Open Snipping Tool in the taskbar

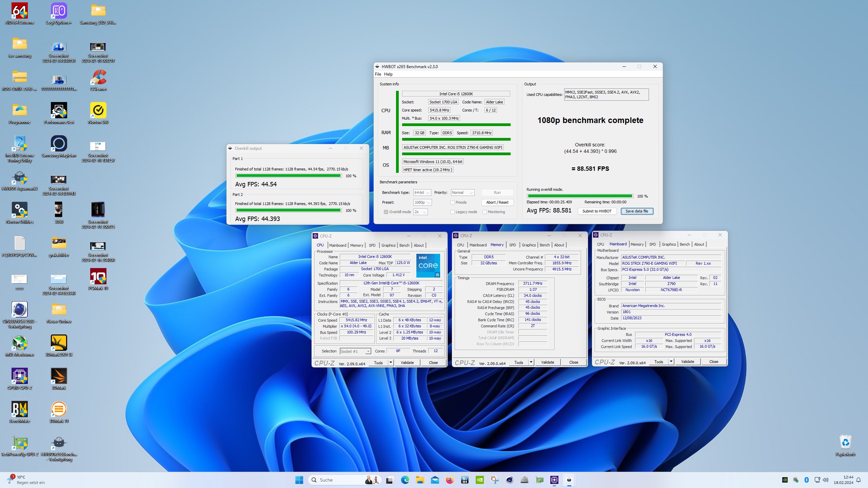[x=495, y=480]
